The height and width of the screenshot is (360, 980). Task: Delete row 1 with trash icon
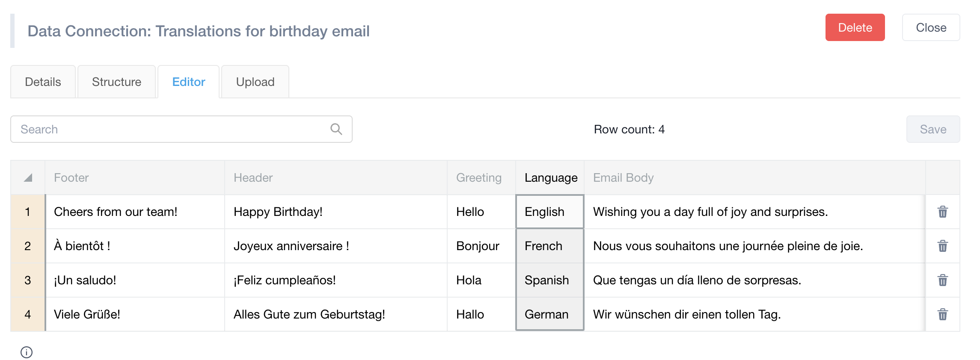point(942,212)
